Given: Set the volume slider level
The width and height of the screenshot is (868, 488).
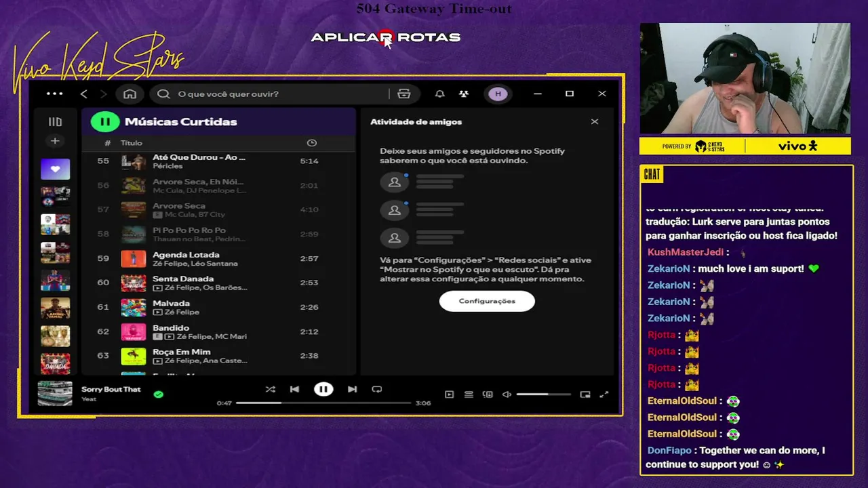Looking at the screenshot, I should 543,394.
